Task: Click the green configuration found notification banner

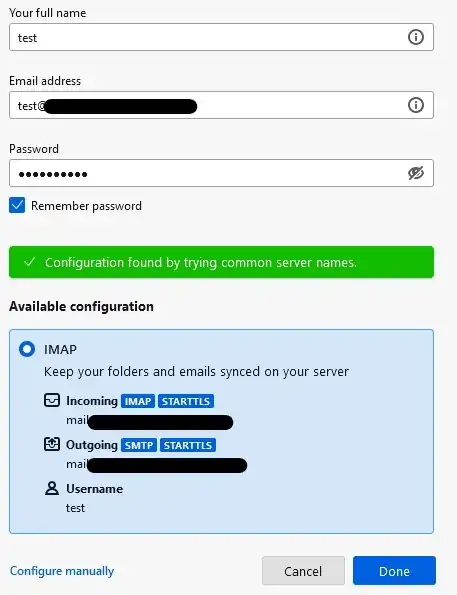Action: coord(221,262)
